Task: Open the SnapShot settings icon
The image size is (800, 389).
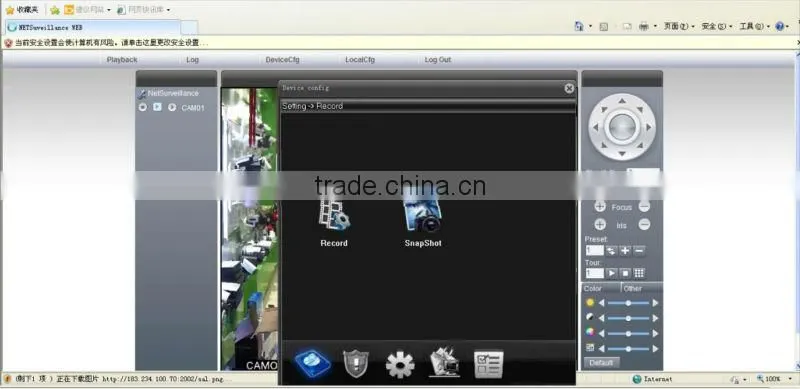Action: pos(422,216)
